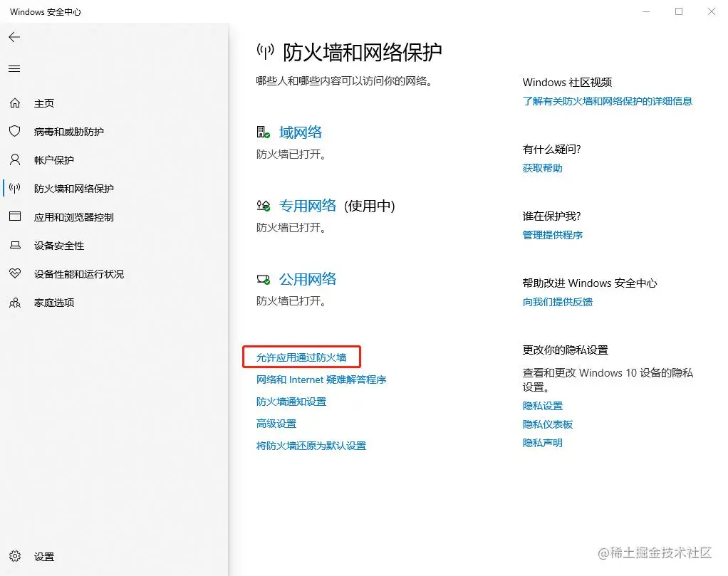Click the family icon for 家庭选项
The image size is (728, 576).
(15, 303)
